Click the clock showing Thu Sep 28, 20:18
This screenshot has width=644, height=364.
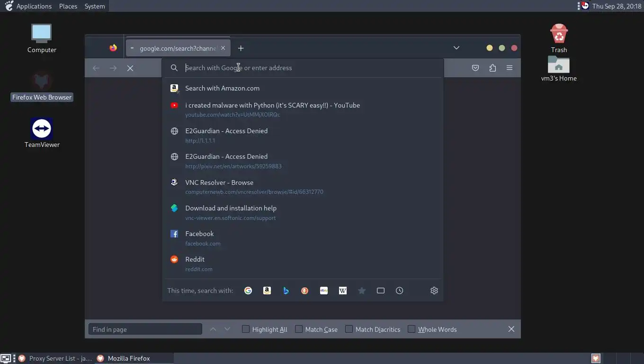pyautogui.click(x=617, y=6)
